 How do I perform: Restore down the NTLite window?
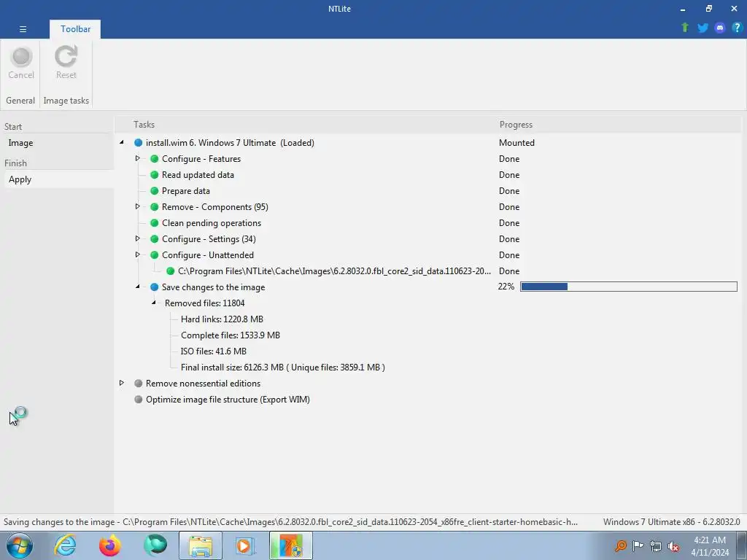[709, 9]
